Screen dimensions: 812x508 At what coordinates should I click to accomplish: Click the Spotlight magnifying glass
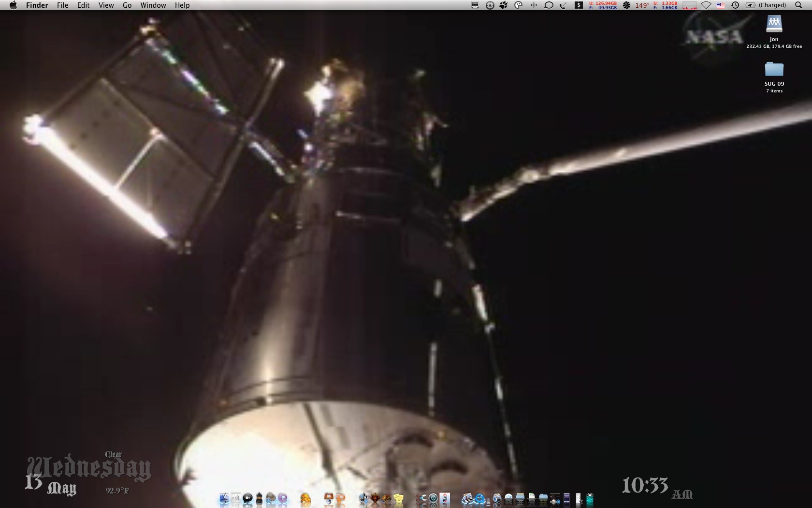[x=798, y=5]
